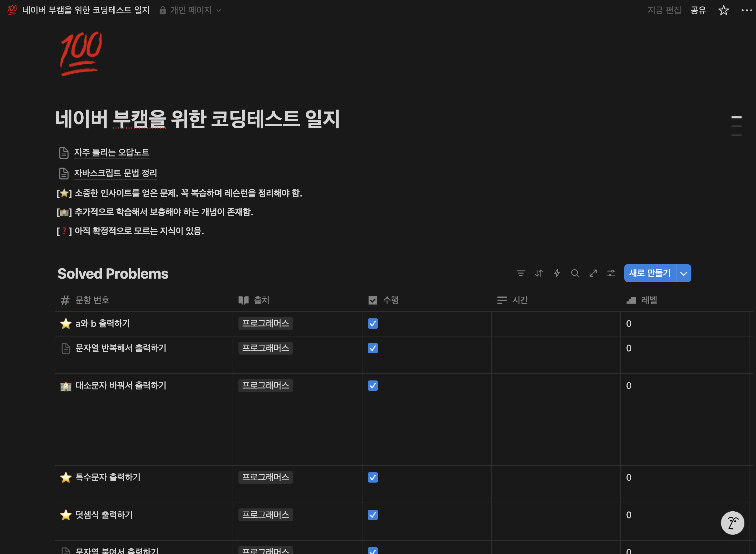Screen dimensions: 756x554
Task: Open the 자주 틀리는 오답노트 page link
Action: [x=111, y=153]
